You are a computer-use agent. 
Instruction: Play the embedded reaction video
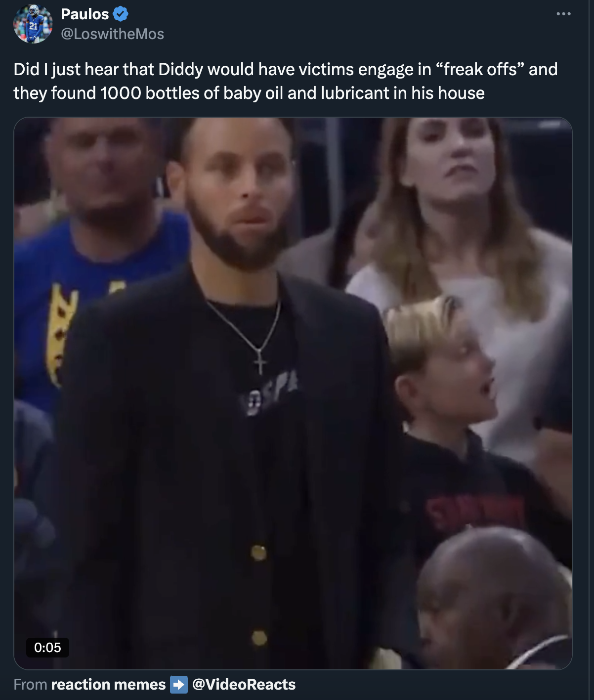click(293, 394)
